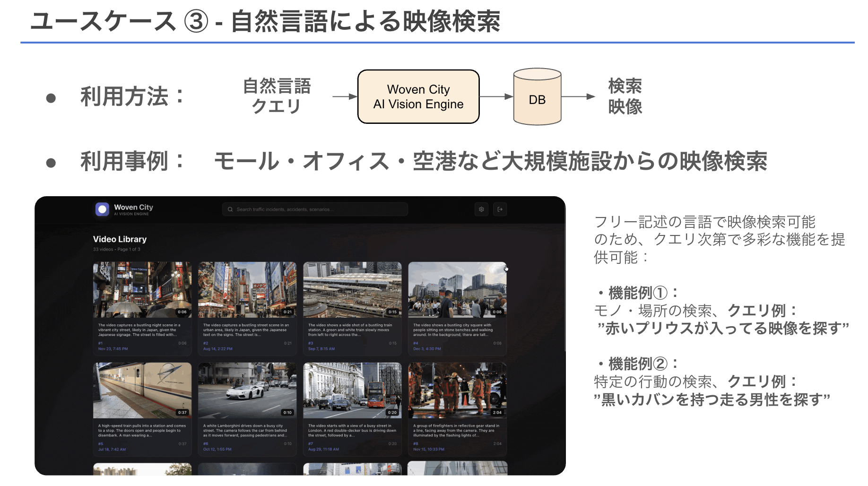Click the 0:06 duration badge on video #1
Screen dimensions: 868x486
[182, 312]
